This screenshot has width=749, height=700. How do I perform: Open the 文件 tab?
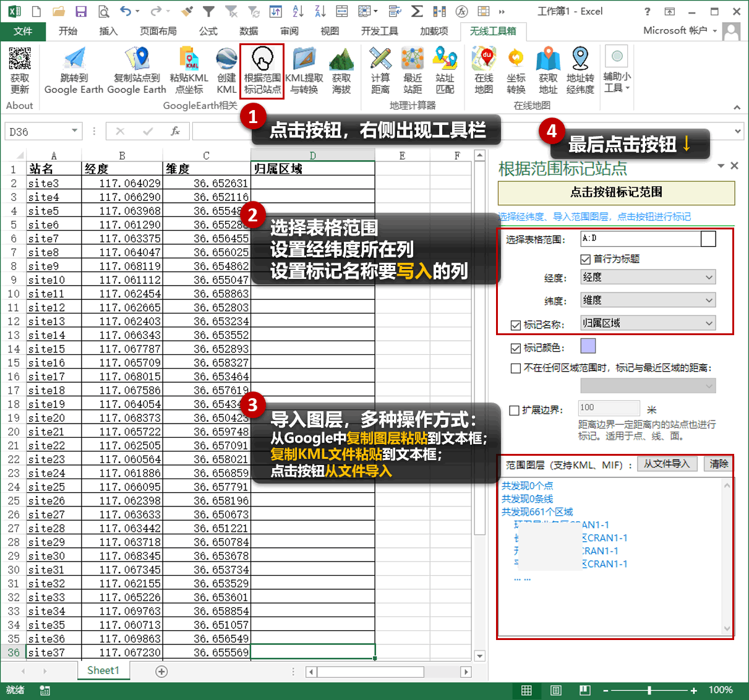click(23, 31)
